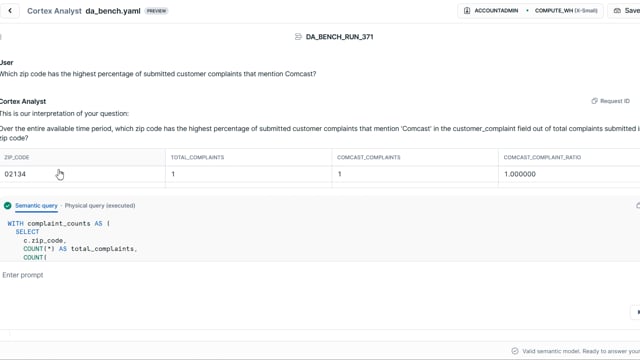The image size is (640, 360).
Task: Click the green success checkmark icon
Action: 7,206
